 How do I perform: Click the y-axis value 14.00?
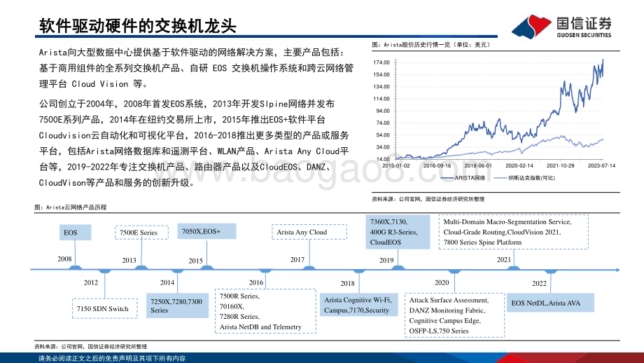coord(382,159)
